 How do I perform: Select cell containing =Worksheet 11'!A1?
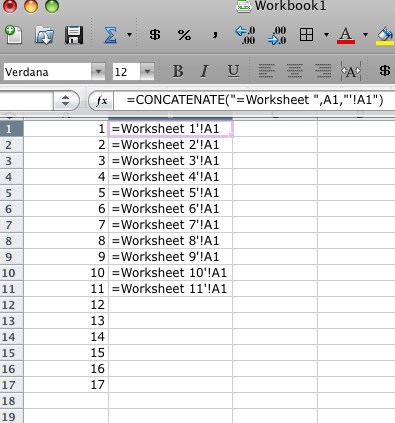[170, 289]
